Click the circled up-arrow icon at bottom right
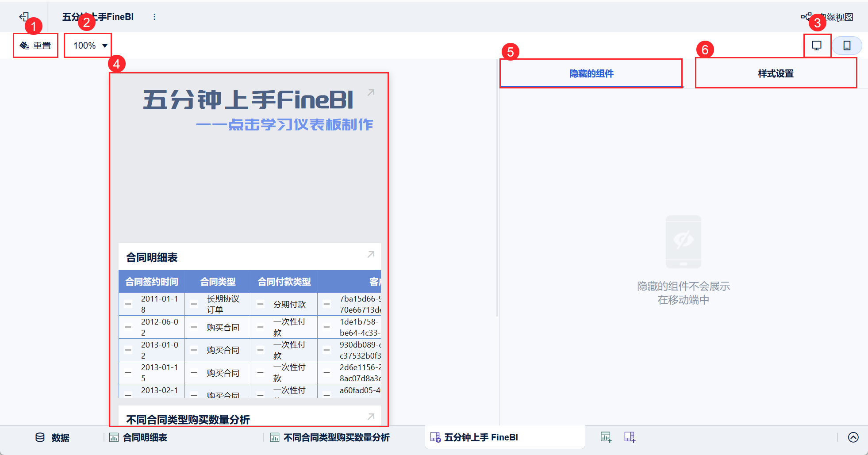Image resolution: width=868 pixels, height=455 pixels. (x=853, y=437)
